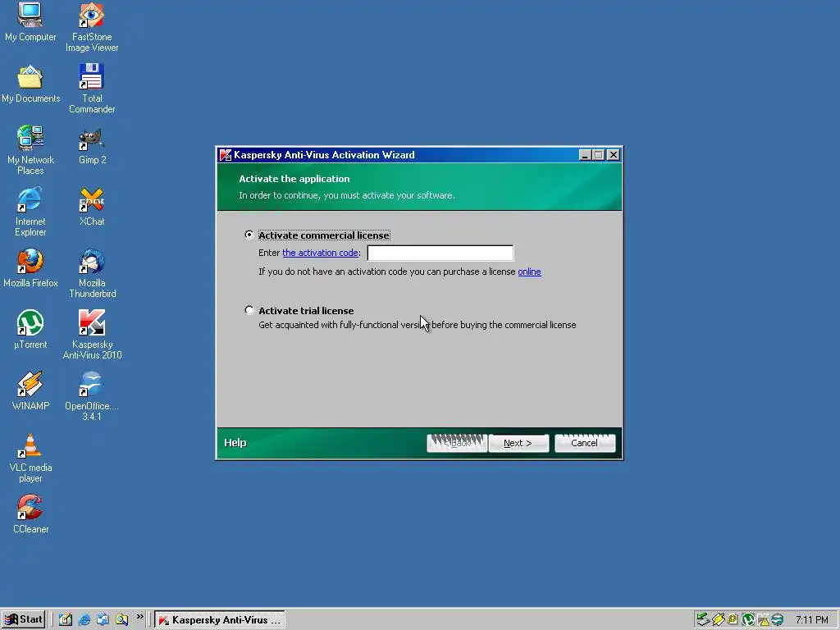This screenshot has width=840, height=630.
Task: Select the FastStone Image Viewer shortcut
Action: pos(92,27)
